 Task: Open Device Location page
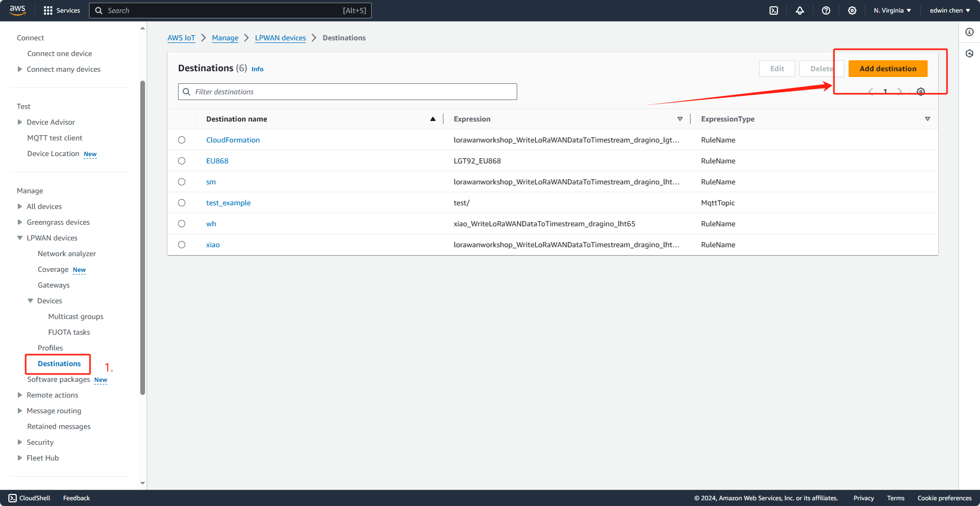(x=53, y=153)
